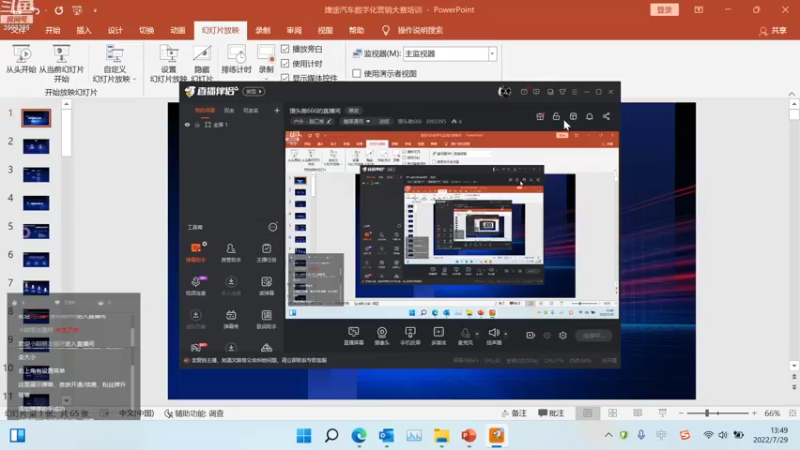Click 直播伴侣 user avatar
This screenshot has width=800, height=450.
tap(504, 92)
